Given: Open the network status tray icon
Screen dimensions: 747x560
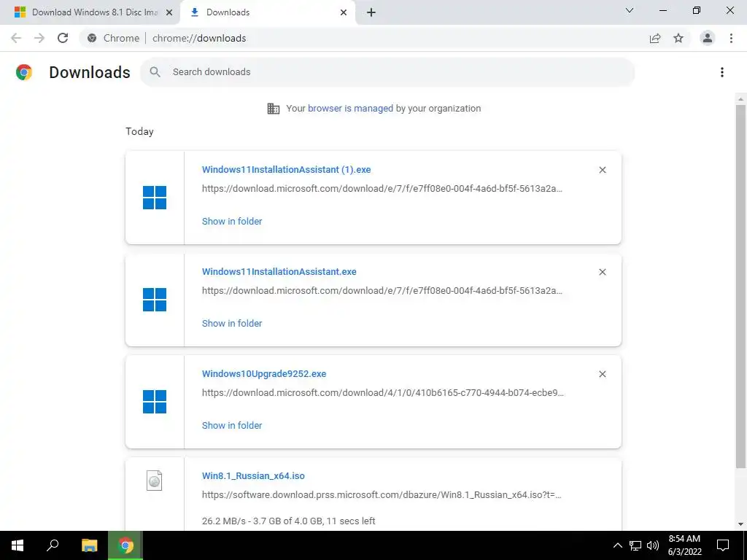Looking at the screenshot, I should point(635,545).
